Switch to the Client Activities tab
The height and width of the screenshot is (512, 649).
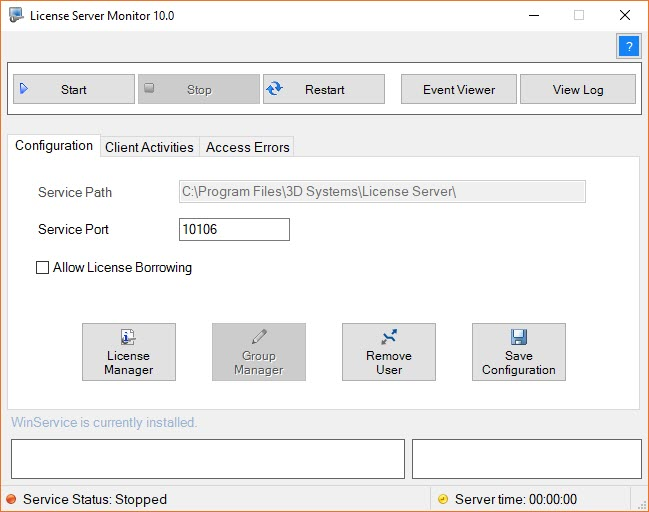pyautogui.click(x=149, y=147)
